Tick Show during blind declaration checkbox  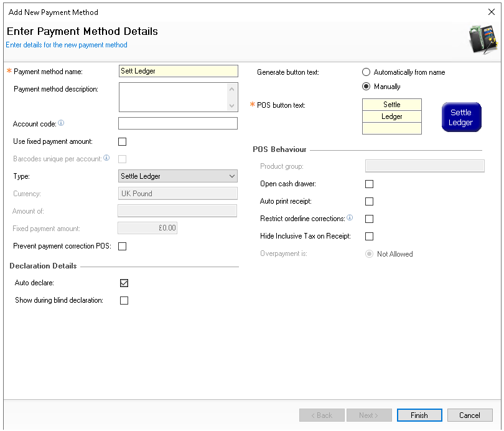(124, 300)
